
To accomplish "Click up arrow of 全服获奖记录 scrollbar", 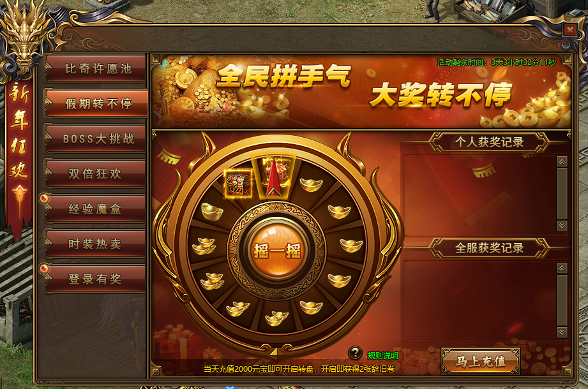I will [x=562, y=268].
